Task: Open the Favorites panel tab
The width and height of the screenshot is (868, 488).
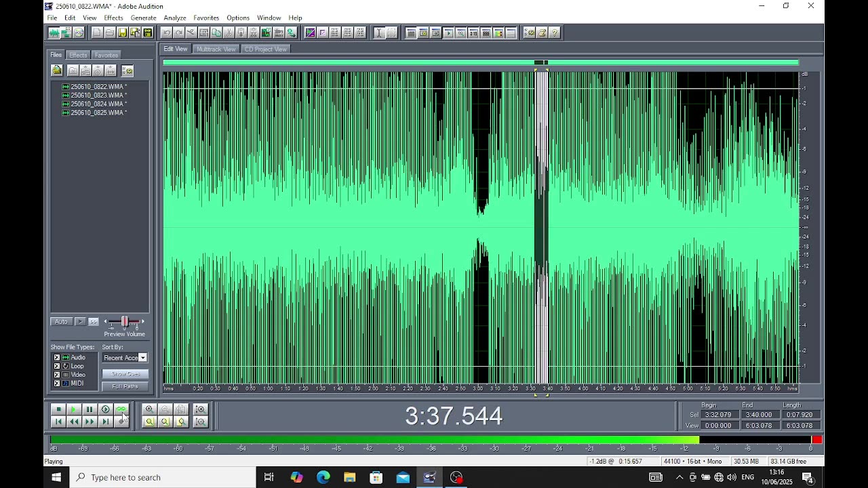Action: pyautogui.click(x=106, y=55)
